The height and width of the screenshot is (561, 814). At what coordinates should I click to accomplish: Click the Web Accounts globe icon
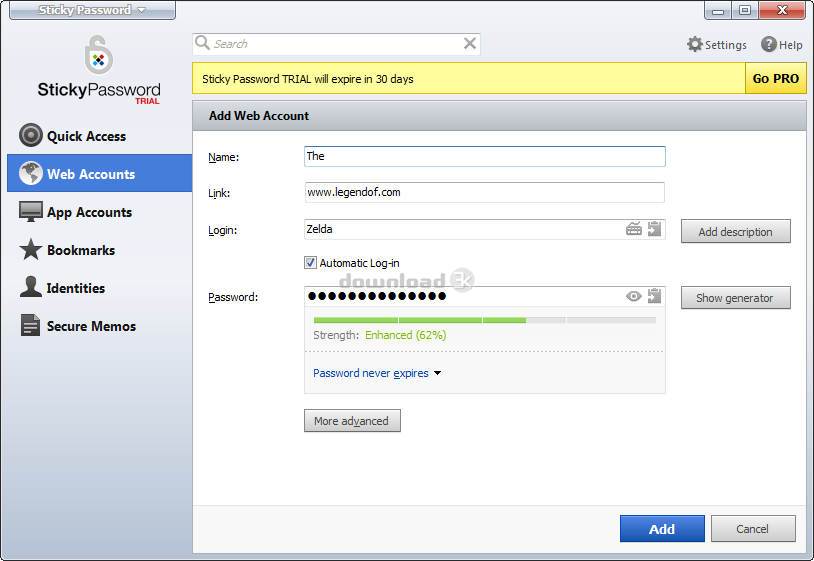point(31,173)
